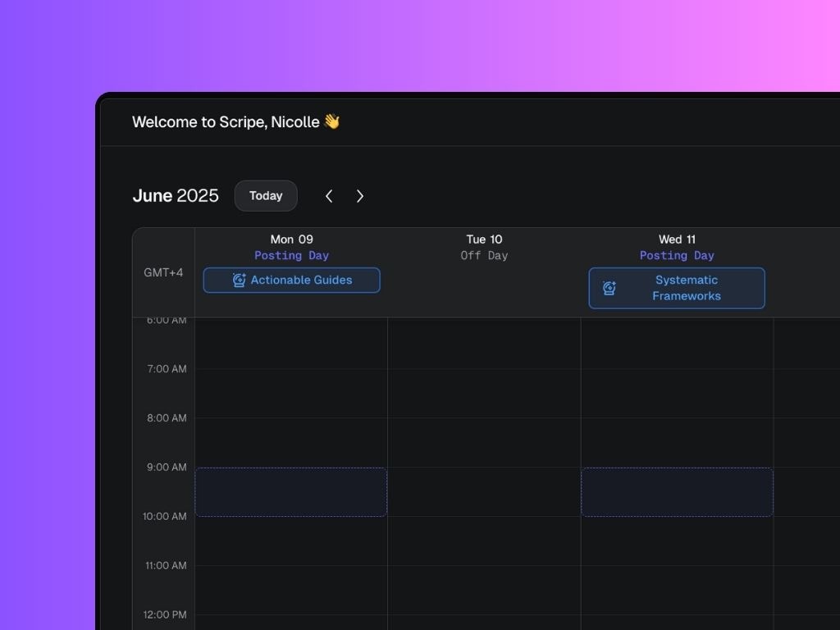The height and width of the screenshot is (630, 840).
Task: Click the 7:00 AM time label
Action: pyautogui.click(x=167, y=368)
